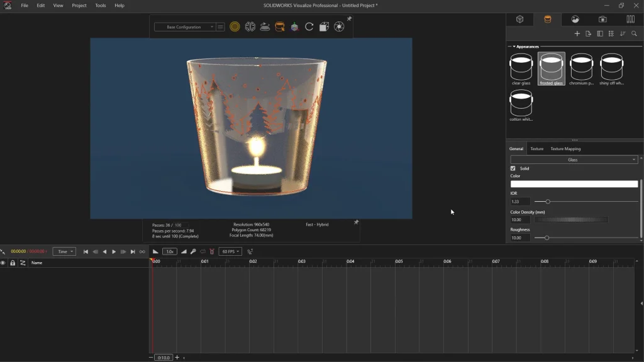Click the Reset Camera circular arrow

(x=309, y=27)
